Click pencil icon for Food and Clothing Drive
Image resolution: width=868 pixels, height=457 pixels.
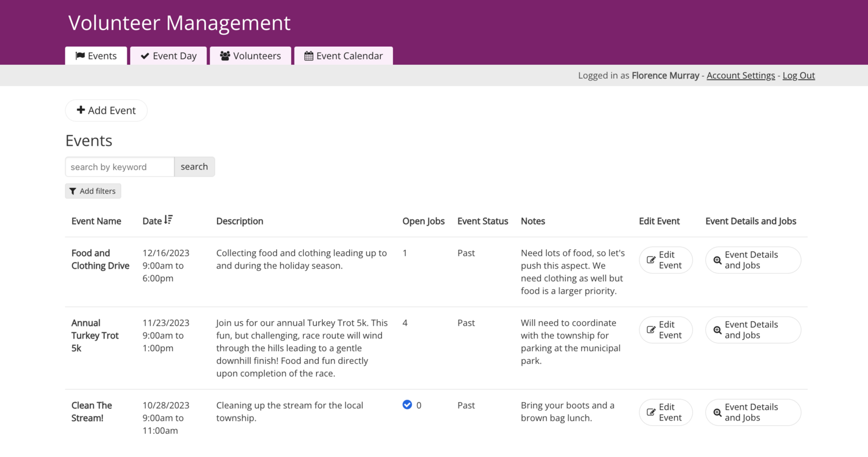[651, 260]
